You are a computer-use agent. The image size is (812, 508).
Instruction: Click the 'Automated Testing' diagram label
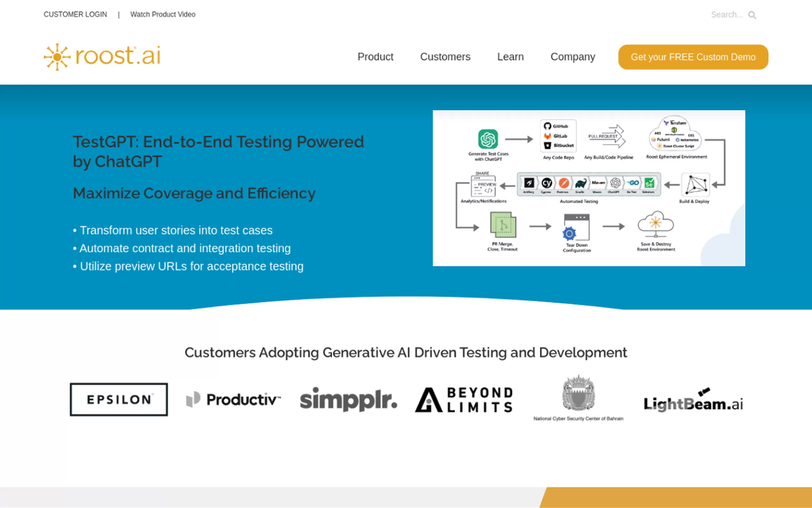click(579, 201)
